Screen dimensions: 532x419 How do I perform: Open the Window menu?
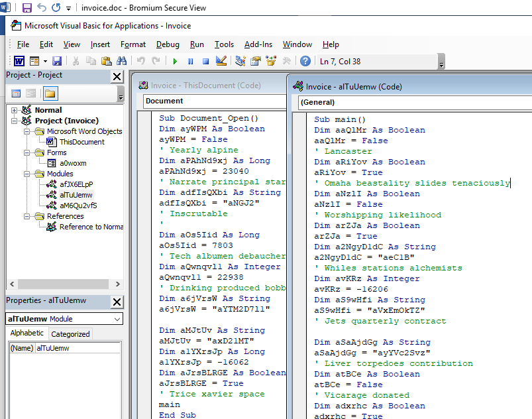coord(297,44)
